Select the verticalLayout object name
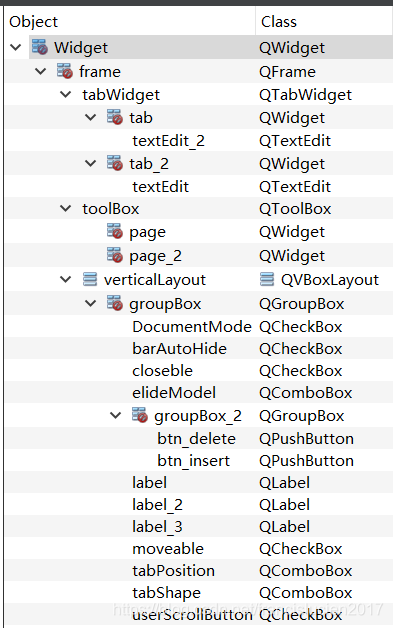This screenshot has width=393, height=628. coord(155,280)
